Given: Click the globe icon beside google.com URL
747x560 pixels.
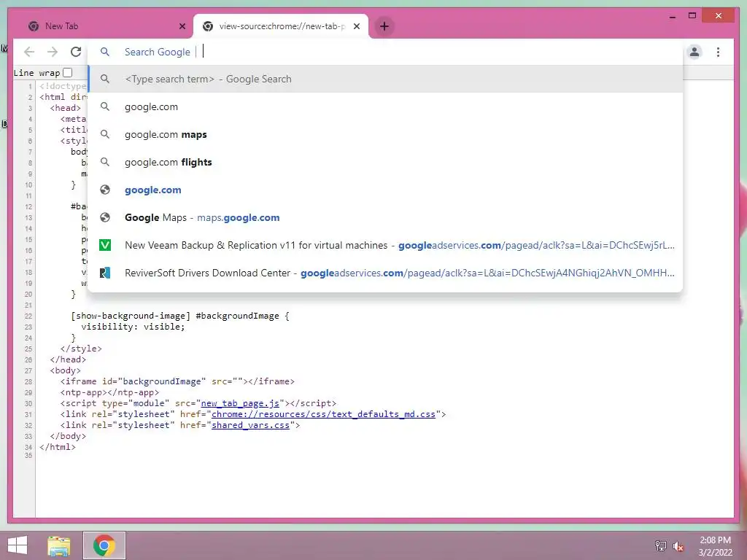Looking at the screenshot, I should click(x=105, y=190).
